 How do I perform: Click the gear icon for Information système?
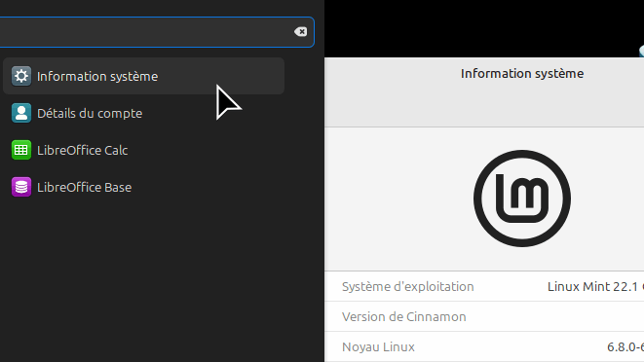[x=21, y=76]
